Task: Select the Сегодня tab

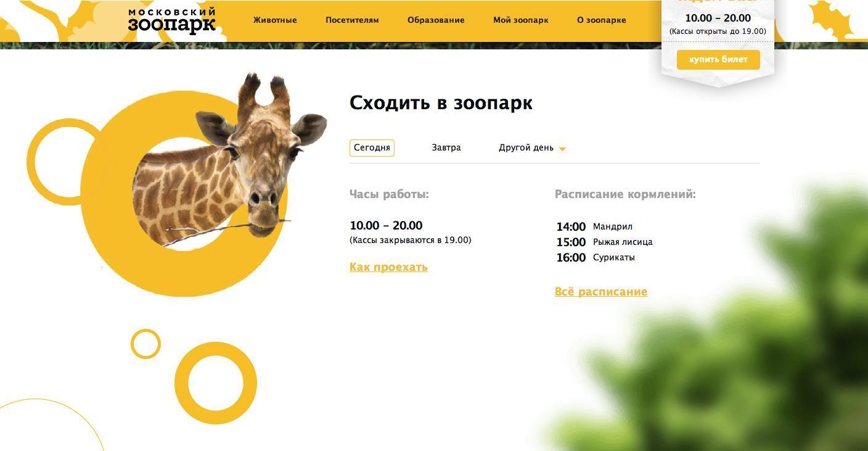Action: click(372, 148)
